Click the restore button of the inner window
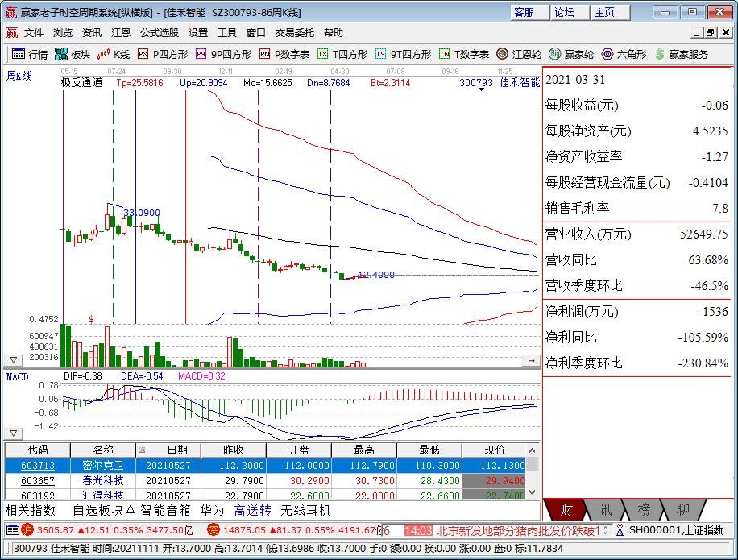 tap(711, 33)
